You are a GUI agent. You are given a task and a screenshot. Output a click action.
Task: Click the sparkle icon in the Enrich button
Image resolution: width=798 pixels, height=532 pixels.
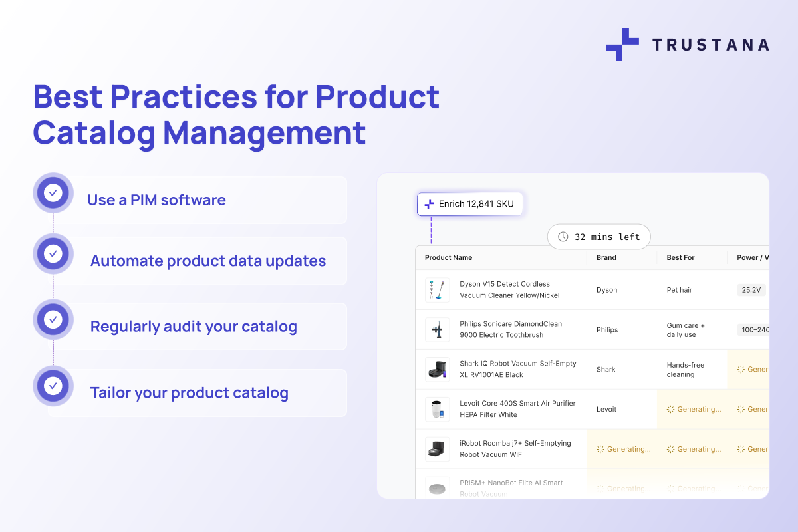pos(430,204)
